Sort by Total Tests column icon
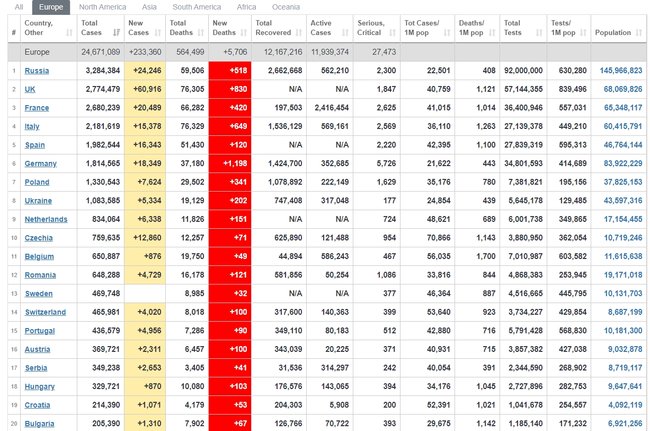Image resolution: width=650 pixels, height=431 pixels. coord(539,32)
